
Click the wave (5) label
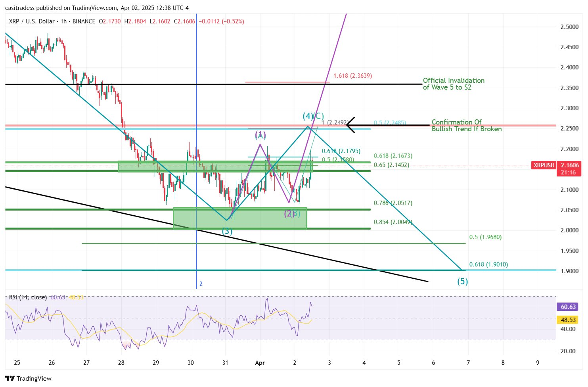462,282
